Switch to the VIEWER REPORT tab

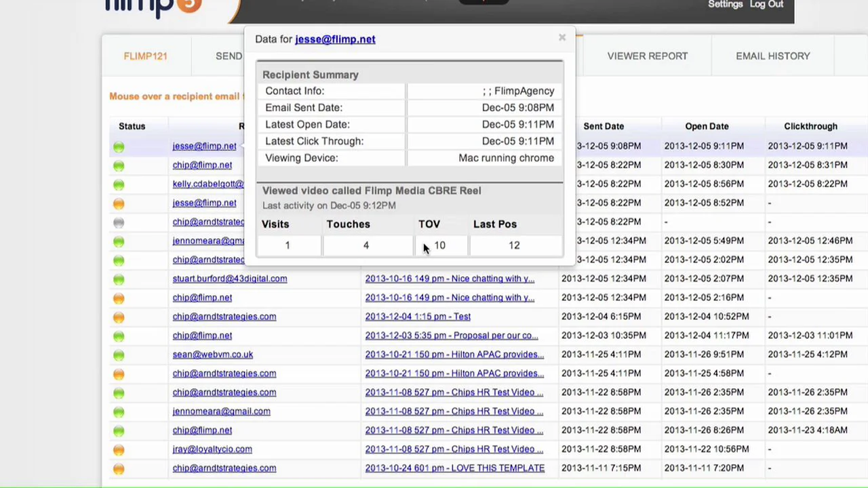647,56
